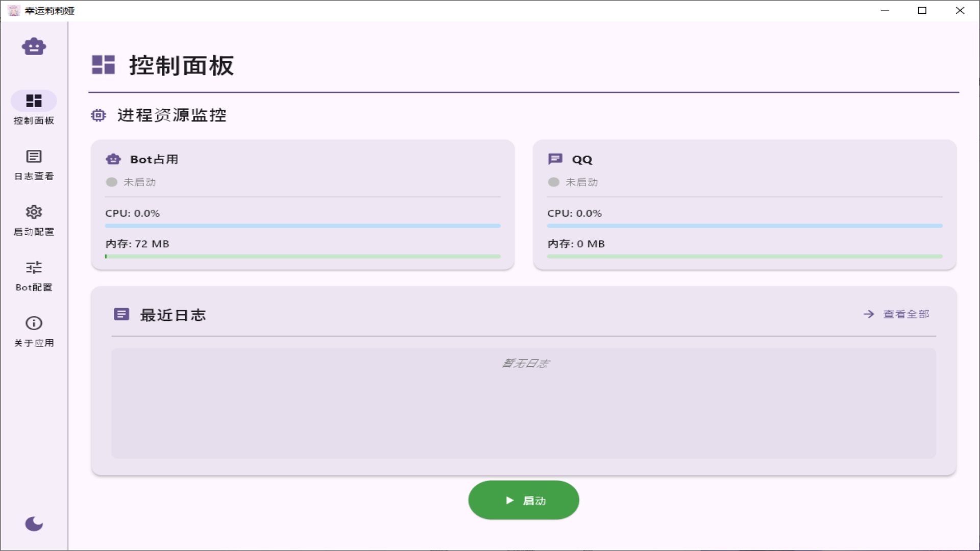Click the arrow next to 查看全部

[x=868, y=314]
